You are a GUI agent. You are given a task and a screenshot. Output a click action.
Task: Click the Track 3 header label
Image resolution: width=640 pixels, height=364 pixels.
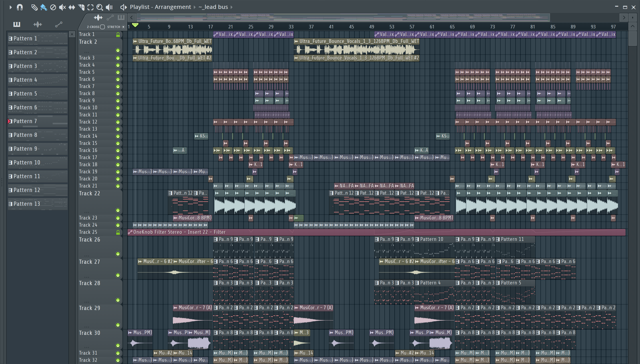pyautogui.click(x=87, y=58)
